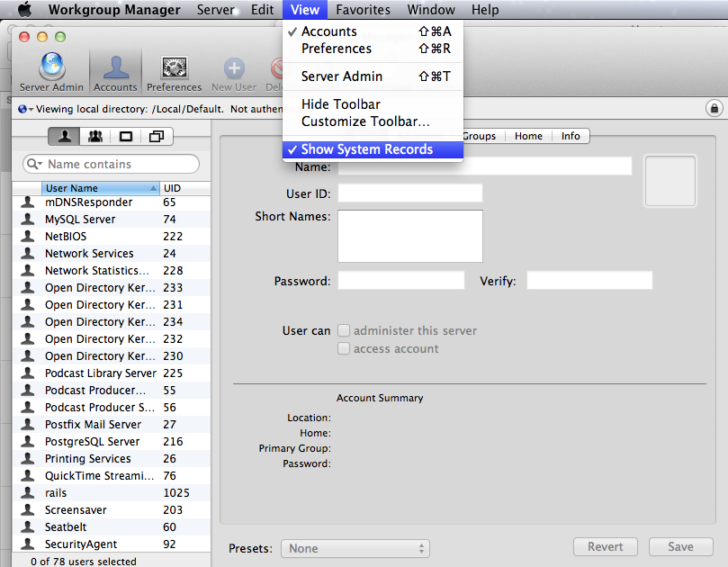Click the User ID field
Screen dimensions: 728x567
pos(410,193)
